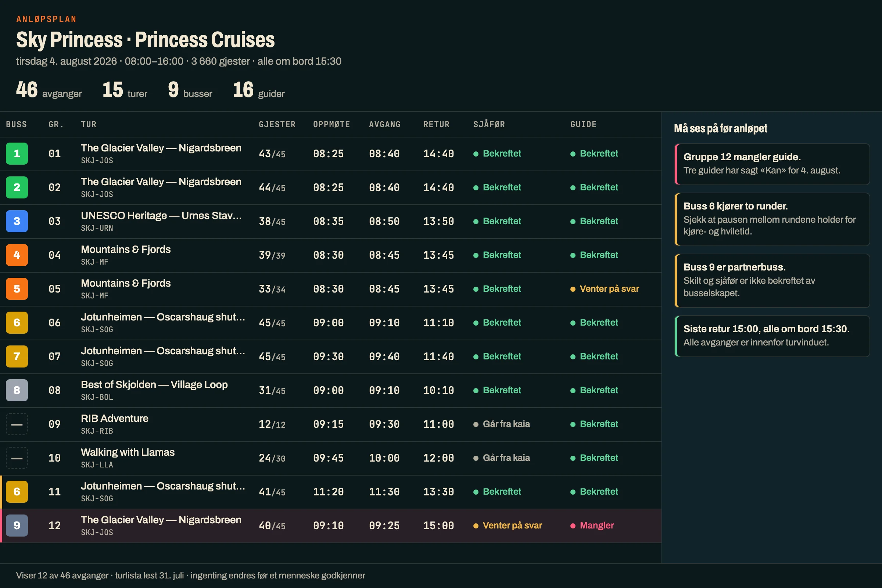Sort by the GJESTER column header

coord(277,124)
